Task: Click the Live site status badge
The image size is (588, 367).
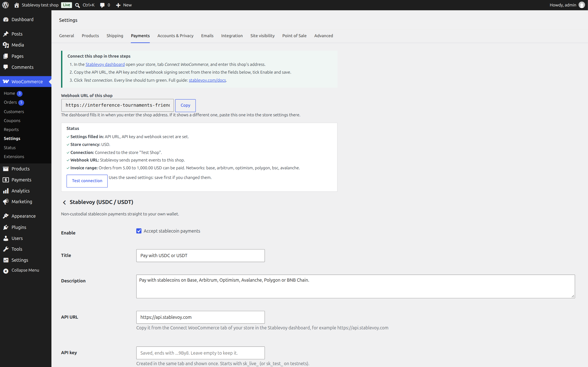Action: click(x=66, y=5)
